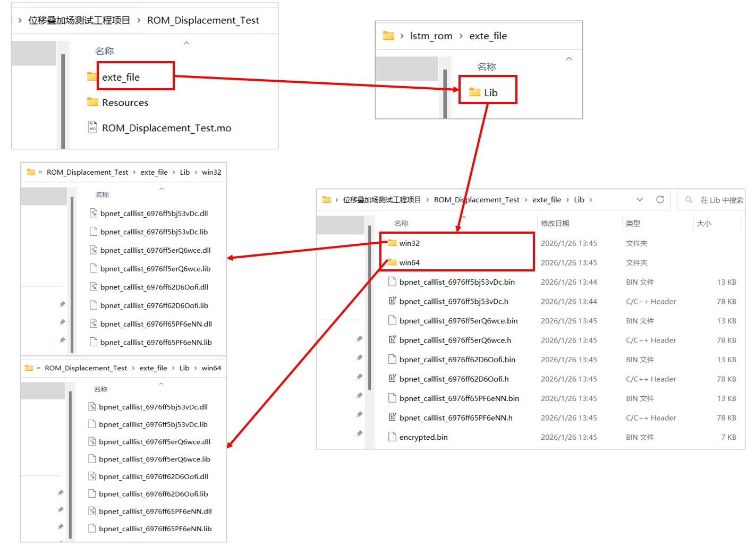Select bpnet_calllist_6976ff5bj53vDc.h header file

coord(453,301)
